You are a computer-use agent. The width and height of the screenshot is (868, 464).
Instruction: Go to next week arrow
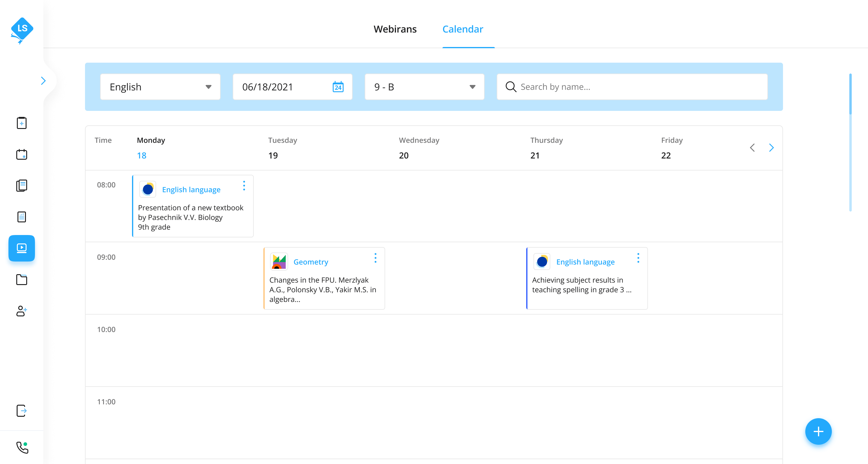pyautogui.click(x=771, y=148)
